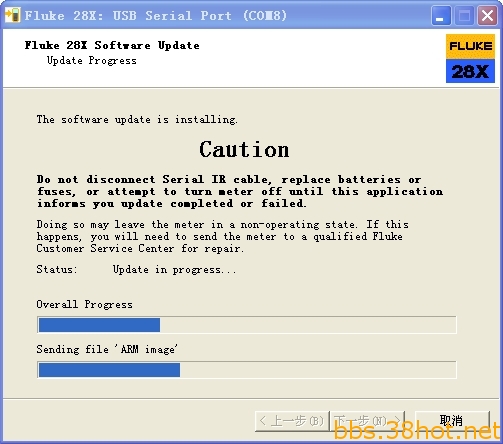503x444 pixels.
Task: Click the 'Fluke 28X Software Update' header
Action: tap(112, 45)
